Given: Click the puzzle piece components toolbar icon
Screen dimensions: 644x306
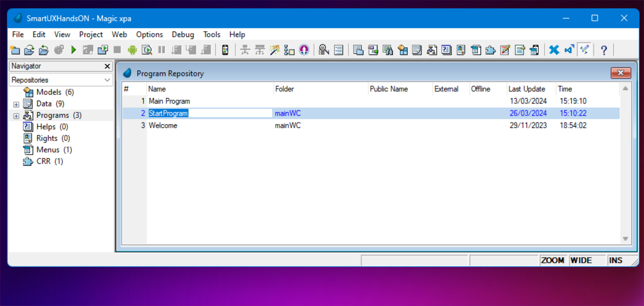Looking at the screenshot, I should pos(490,50).
